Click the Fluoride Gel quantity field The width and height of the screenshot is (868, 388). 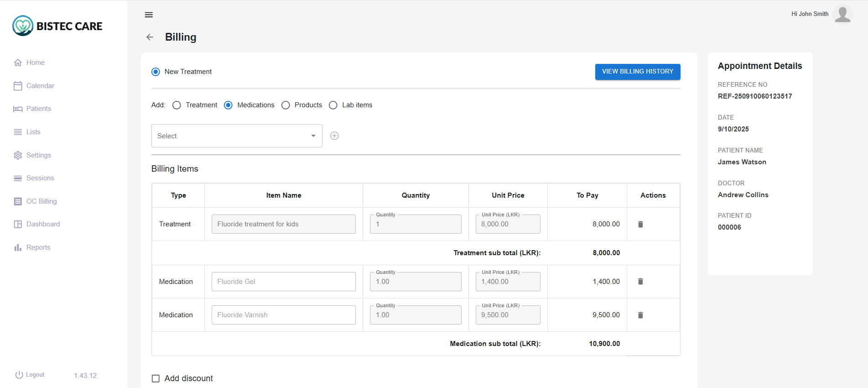pyautogui.click(x=416, y=282)
